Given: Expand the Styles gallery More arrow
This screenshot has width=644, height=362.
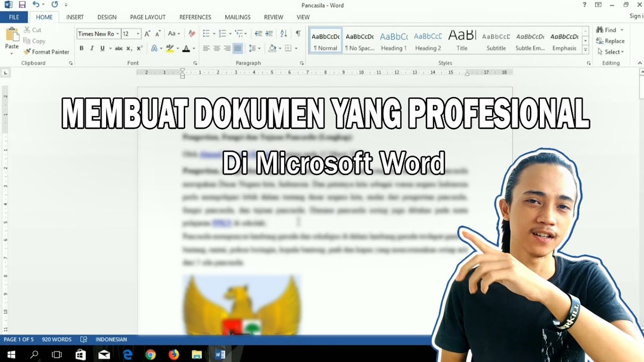Looking at the screenshot, I should (x=586, y=50).
